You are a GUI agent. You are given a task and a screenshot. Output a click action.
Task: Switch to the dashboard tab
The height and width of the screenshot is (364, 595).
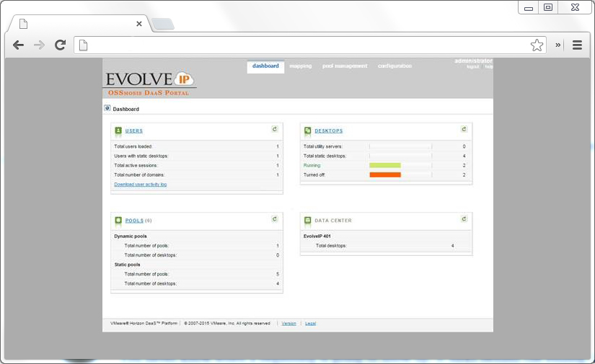(265, 66)
